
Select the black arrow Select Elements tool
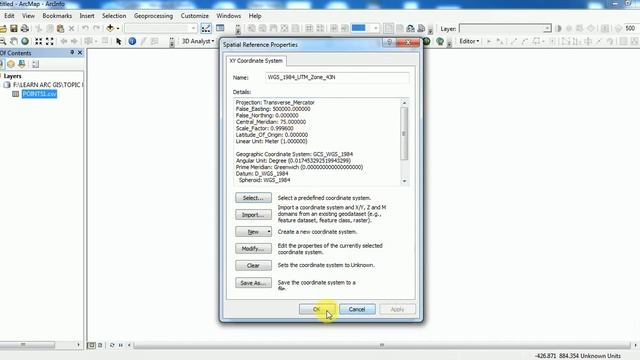pos(119,41)
